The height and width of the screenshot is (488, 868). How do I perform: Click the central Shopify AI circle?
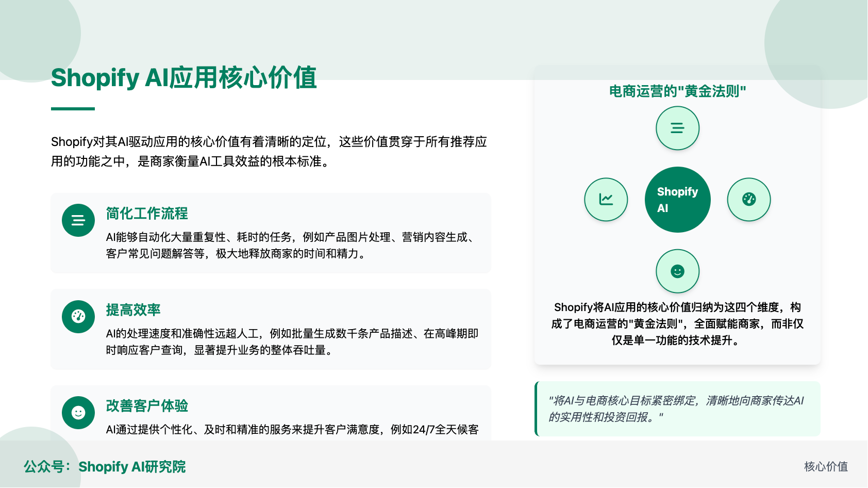click(677, 200)
